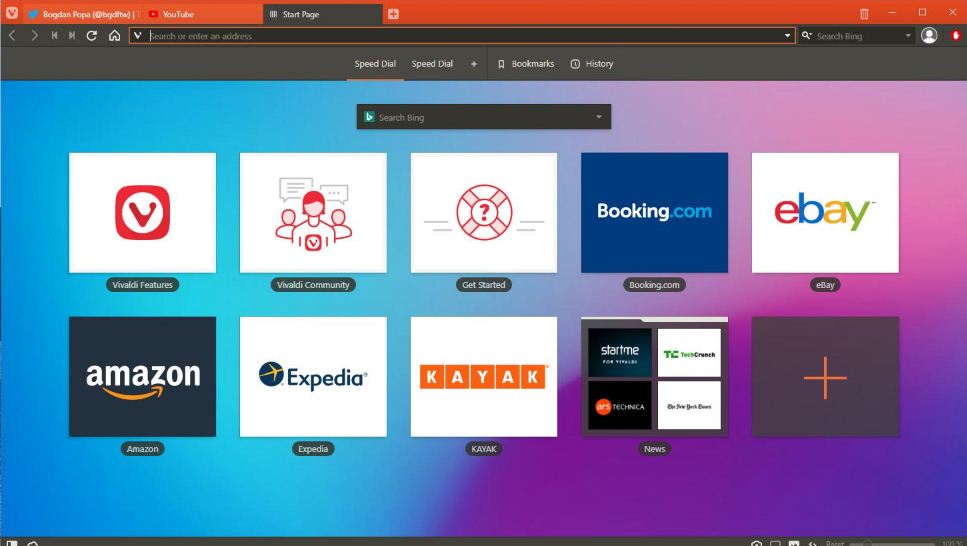Open the Vivaldi Community speed dial tile

coord(313,213)
